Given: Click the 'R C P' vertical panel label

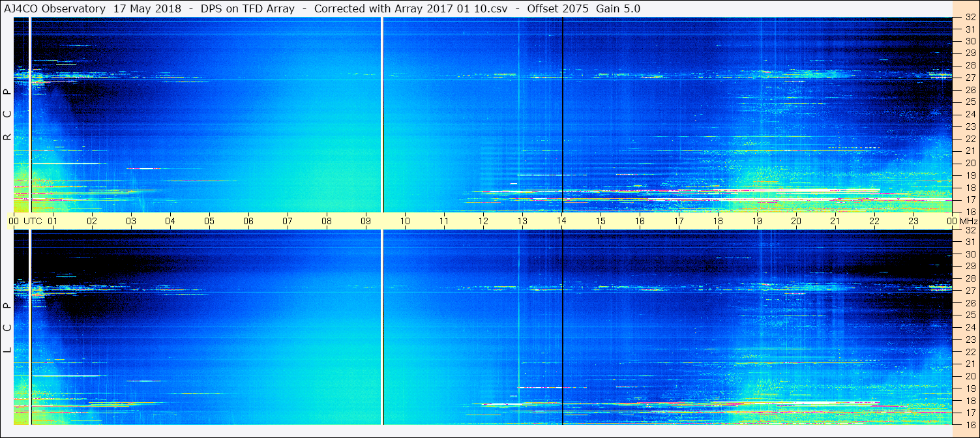Looking at the screenshot, I should (8, 114).
